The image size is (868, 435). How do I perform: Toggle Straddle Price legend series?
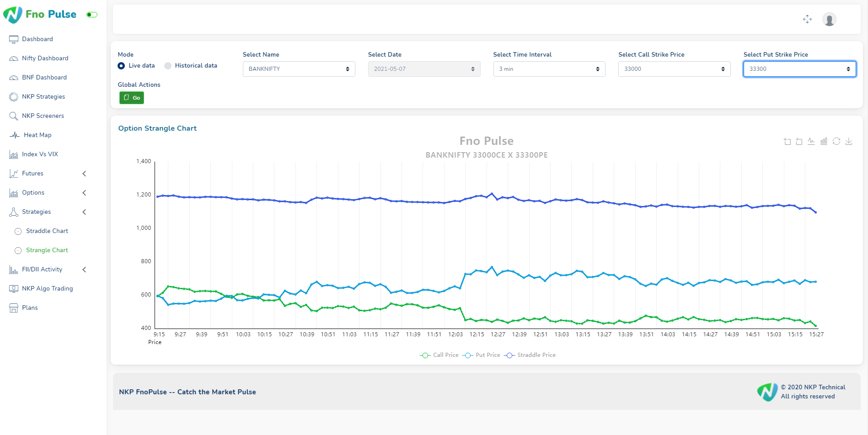click(530, 355)
